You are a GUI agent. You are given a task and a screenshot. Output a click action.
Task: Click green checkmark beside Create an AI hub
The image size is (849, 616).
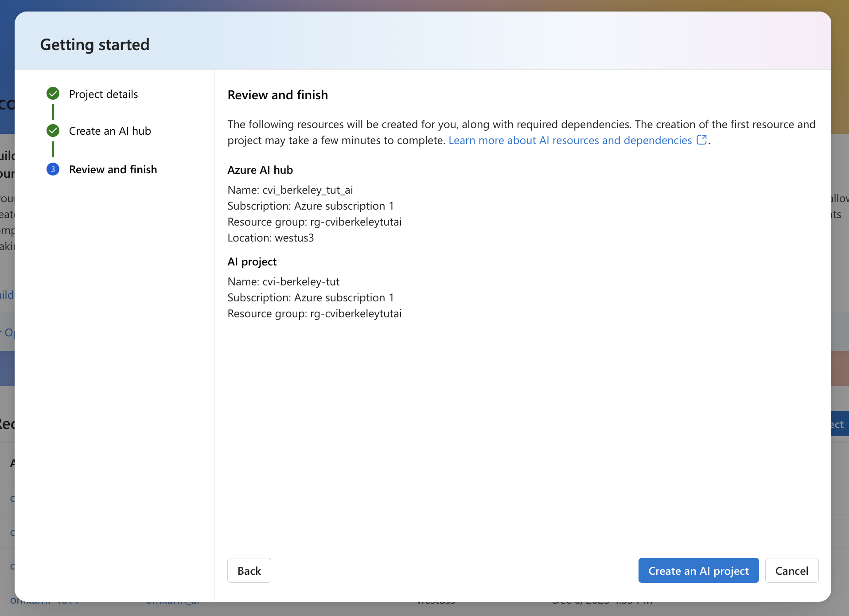(x=53, y=130)
